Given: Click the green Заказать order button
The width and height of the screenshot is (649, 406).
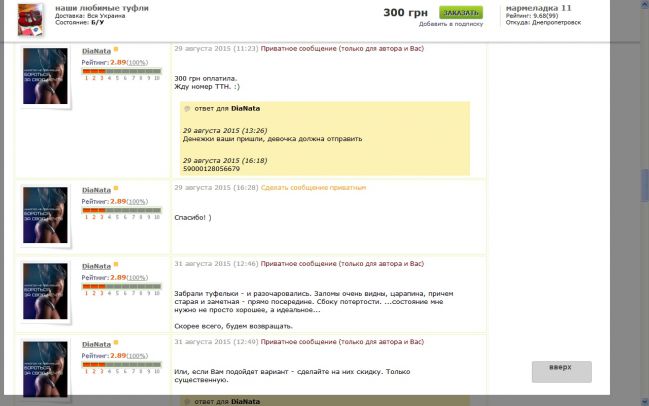Looking at the screenshot, I should pos(460,12).
